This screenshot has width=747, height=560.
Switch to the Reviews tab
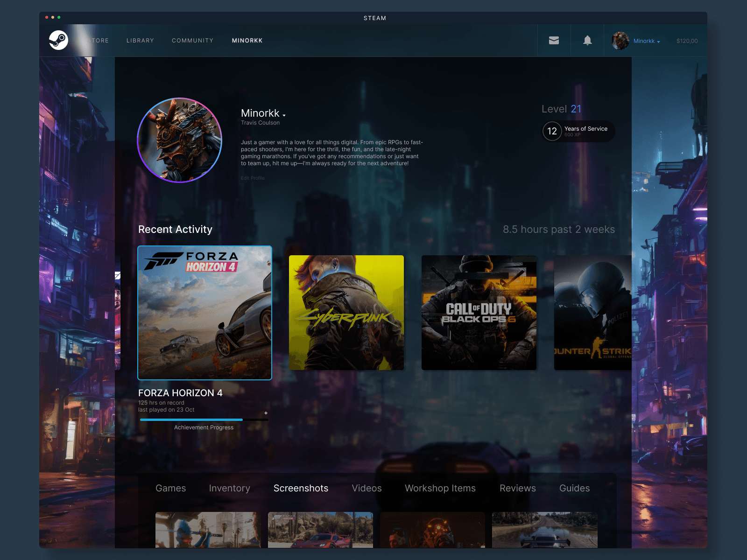[x=517, y=488]
